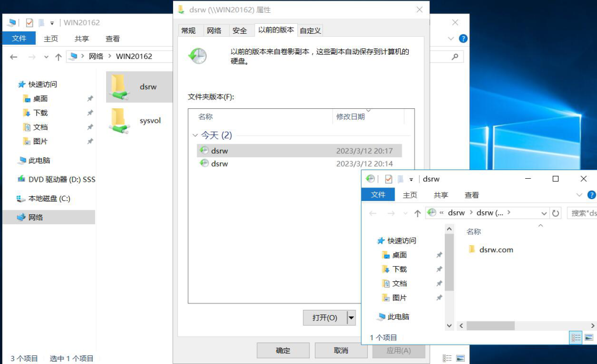
Task: Click 网络 in the WIN20162 address breadcrumb
Action: tap(96, 56)
